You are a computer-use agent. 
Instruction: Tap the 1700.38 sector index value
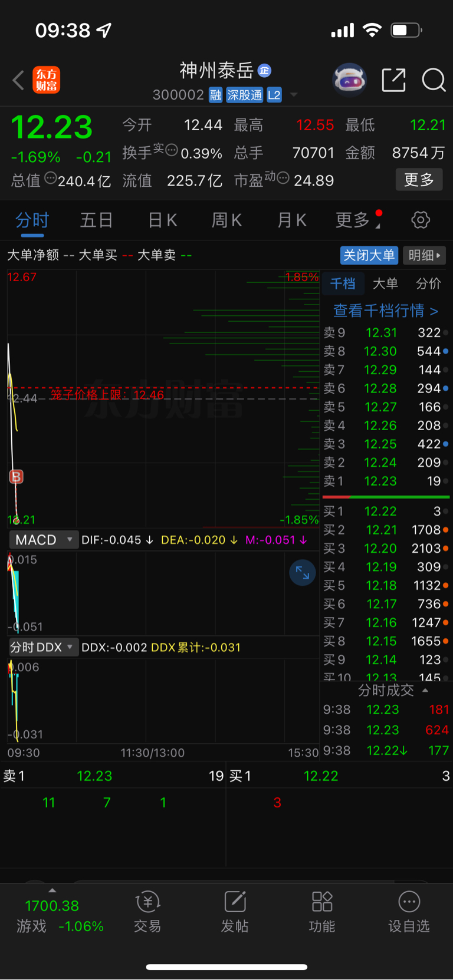52,906
